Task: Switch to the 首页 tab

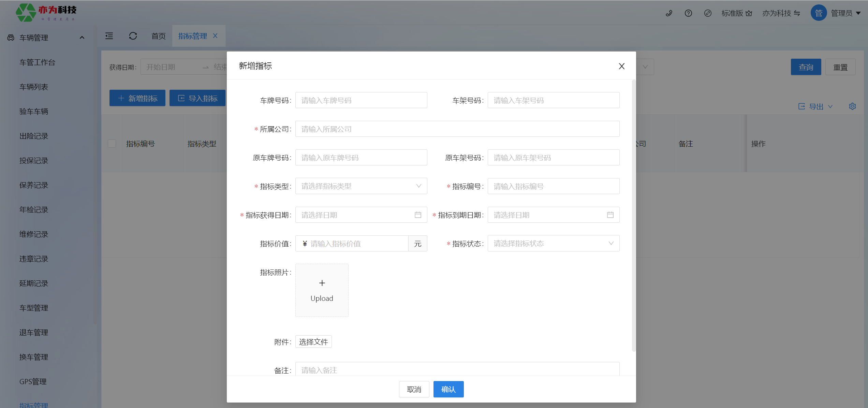Action: tap(158, 36)
